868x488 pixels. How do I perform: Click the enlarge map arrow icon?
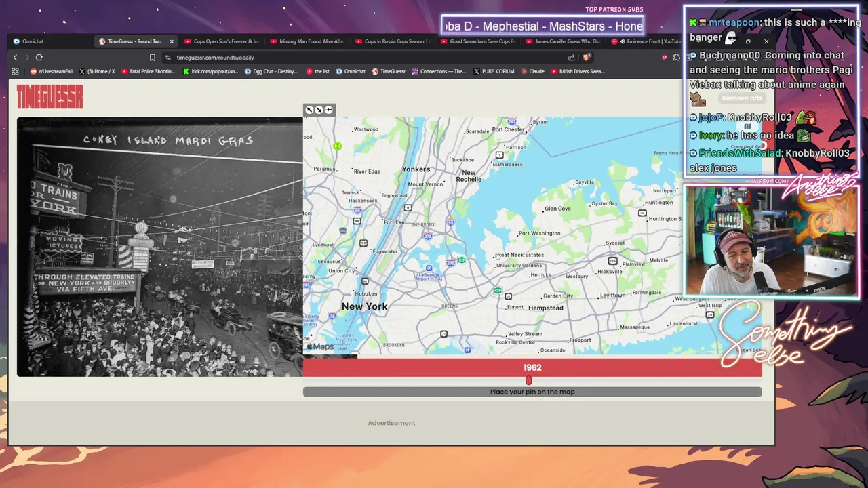[x=309, y=110]
